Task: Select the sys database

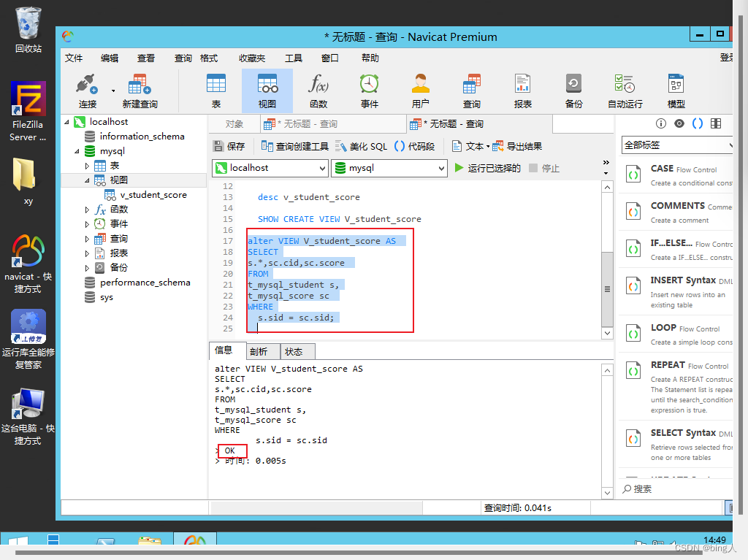Action: (99, 297)
